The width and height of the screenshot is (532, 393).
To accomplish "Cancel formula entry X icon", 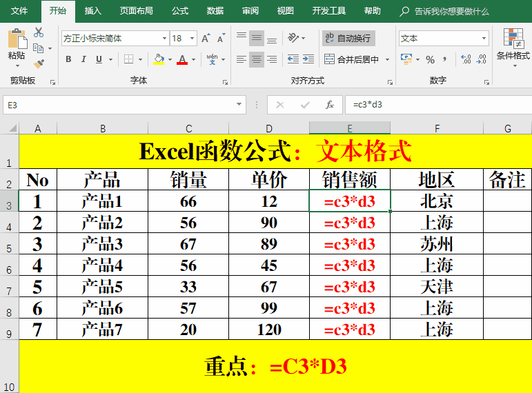I will 280,105.
